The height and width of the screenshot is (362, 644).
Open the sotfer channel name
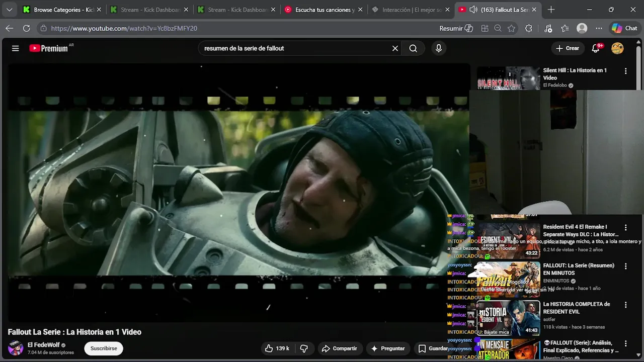[549, 319]
